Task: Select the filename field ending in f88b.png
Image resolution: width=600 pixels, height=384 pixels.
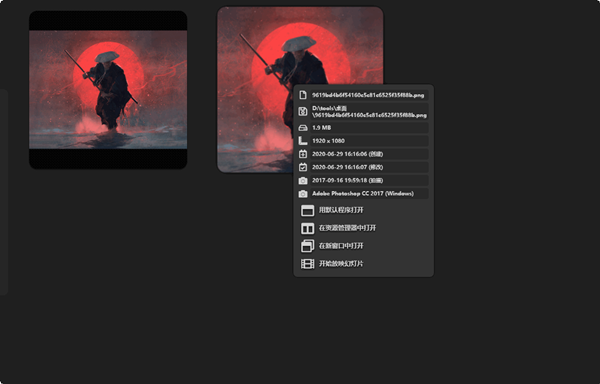Action: (369, 95)
